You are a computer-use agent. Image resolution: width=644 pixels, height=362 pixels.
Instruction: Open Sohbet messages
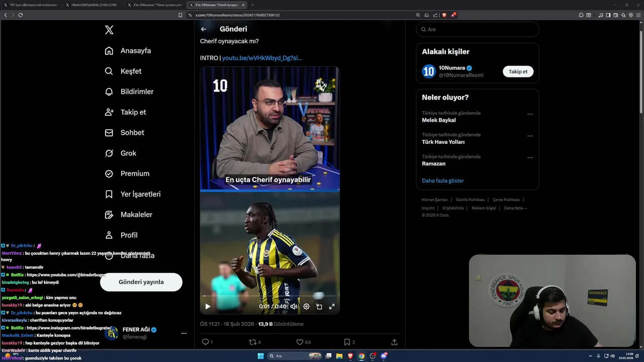124,133
